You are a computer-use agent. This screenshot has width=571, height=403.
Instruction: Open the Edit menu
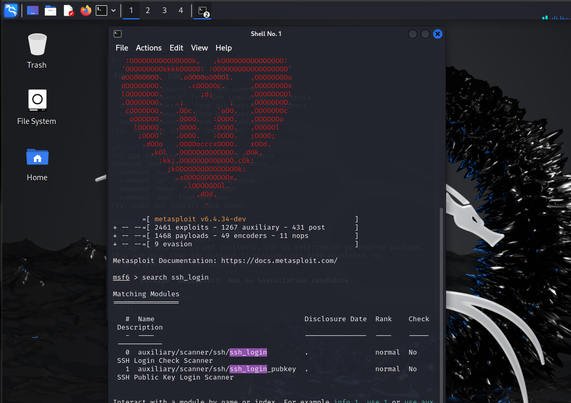[176, 48]
